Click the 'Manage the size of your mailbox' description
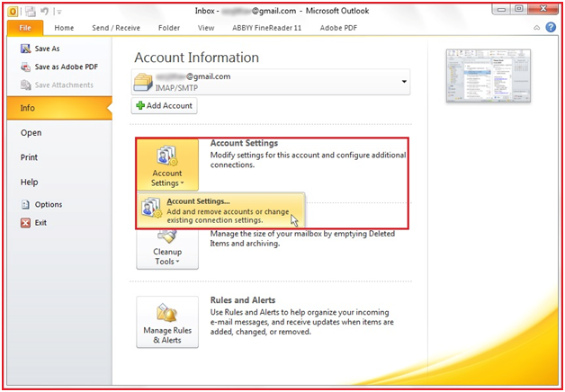565x392 pixels. [302, 238]
